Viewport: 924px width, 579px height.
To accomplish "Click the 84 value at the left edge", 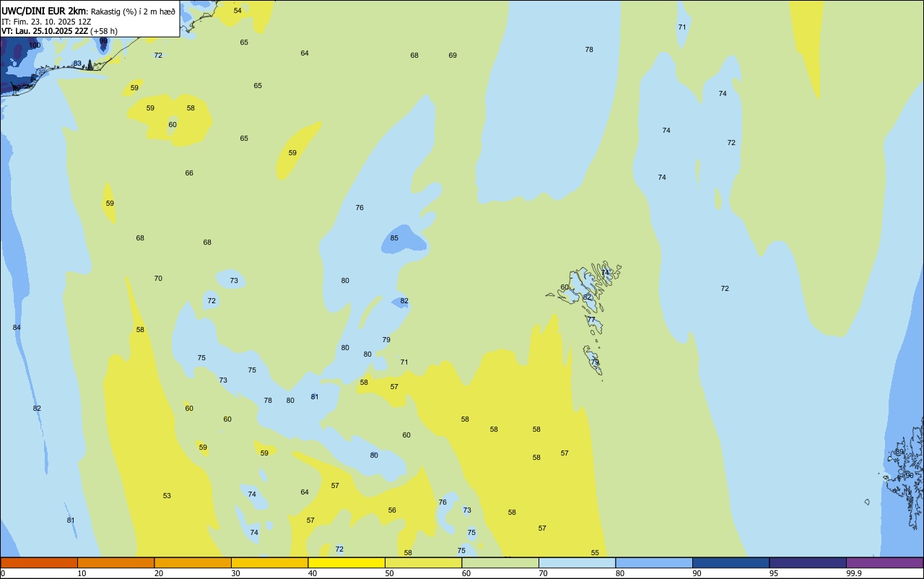I will 17,328.
